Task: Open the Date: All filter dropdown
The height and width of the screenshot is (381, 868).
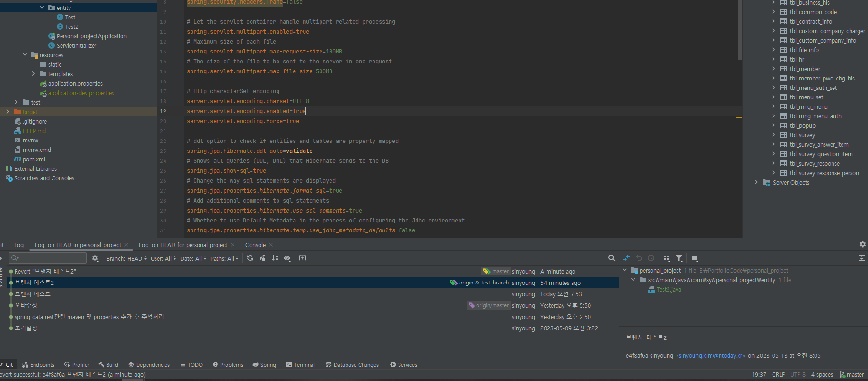Action: pos(193,258)
